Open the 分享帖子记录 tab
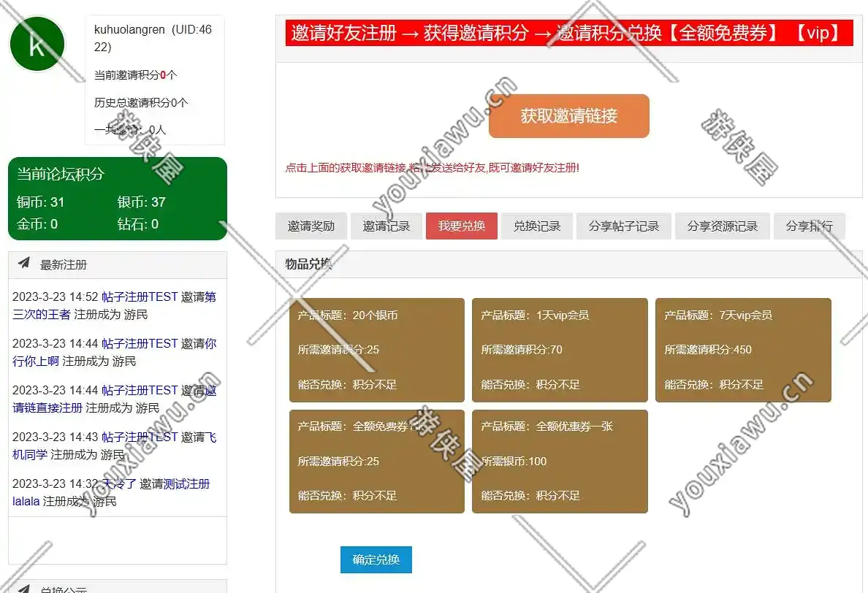Screen dimensions: 868x593 623,226
